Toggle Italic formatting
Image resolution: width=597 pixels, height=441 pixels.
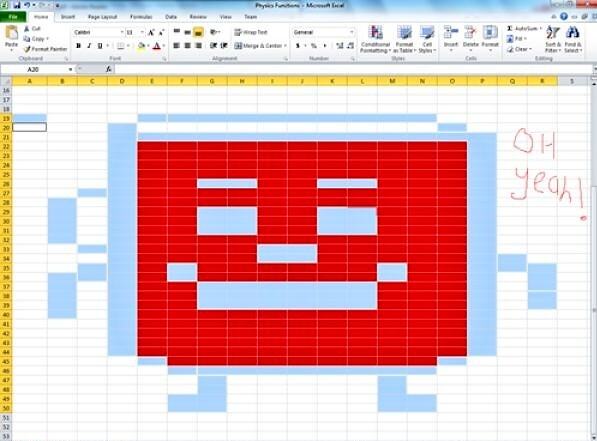[x=89, y=46]
